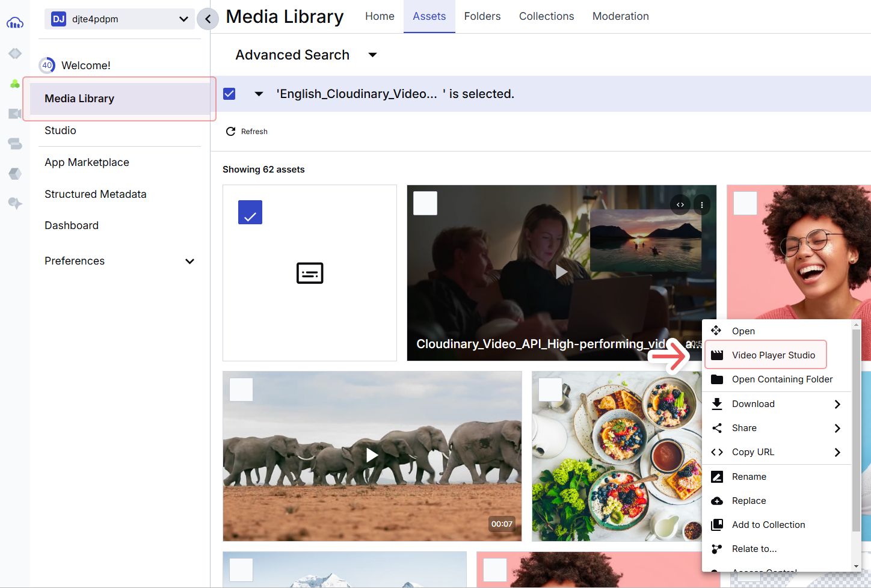
Task: Click the context menu scrollbar up arrow
Action: pyautogui.click(x=856, y=325)
